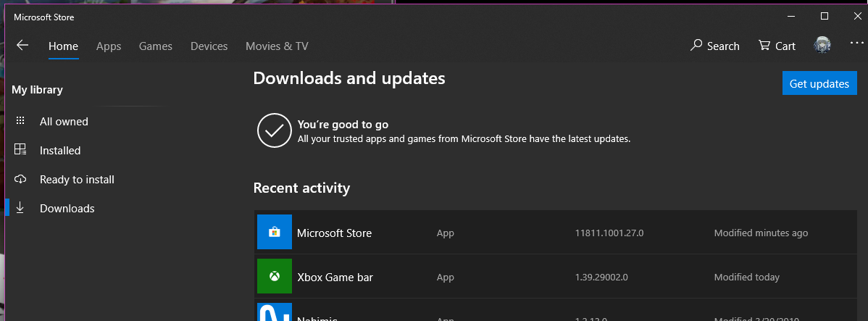Select All owned in My library

(x=64, y=121)
